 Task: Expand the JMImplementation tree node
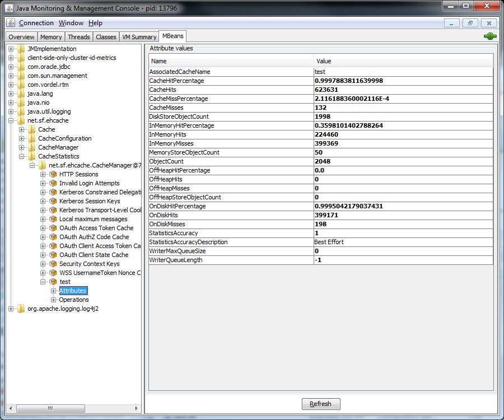tap(11, 49)
